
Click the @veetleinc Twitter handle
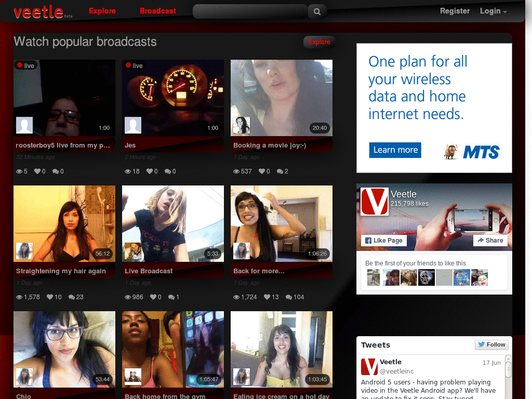[396, 371]
